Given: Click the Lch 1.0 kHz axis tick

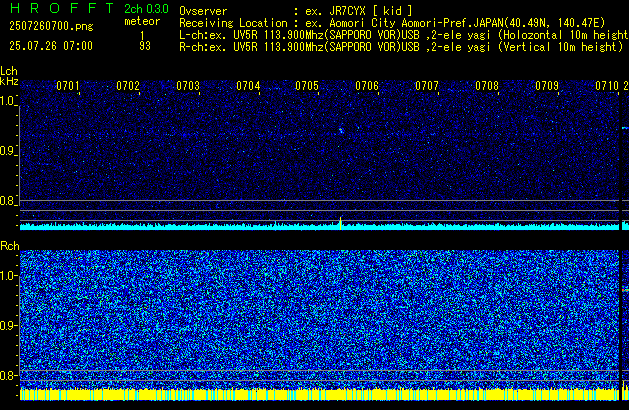Looking at the screenshot, I should coord(8,101).
